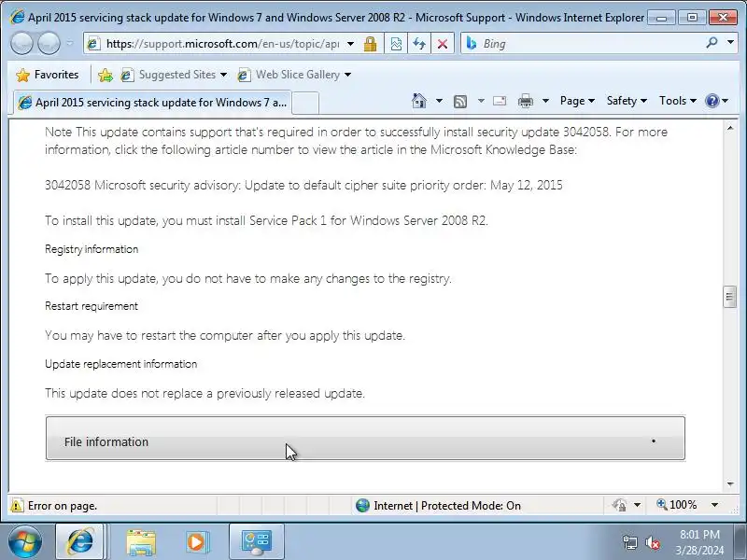
Task: Open the Tools menu
Action: [x=678, y=101]
